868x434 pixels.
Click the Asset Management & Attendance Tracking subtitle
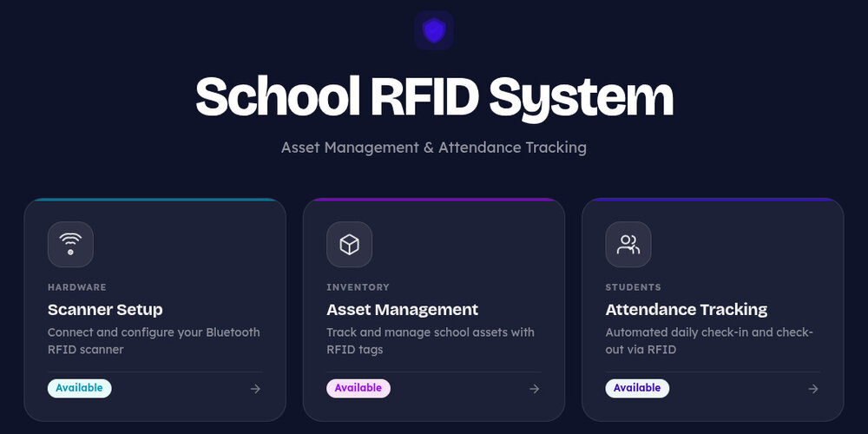pos(433,148)
